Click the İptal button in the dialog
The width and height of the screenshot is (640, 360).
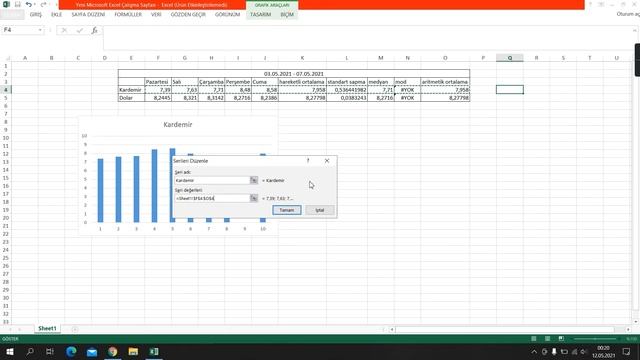click(x=320, y=210)
